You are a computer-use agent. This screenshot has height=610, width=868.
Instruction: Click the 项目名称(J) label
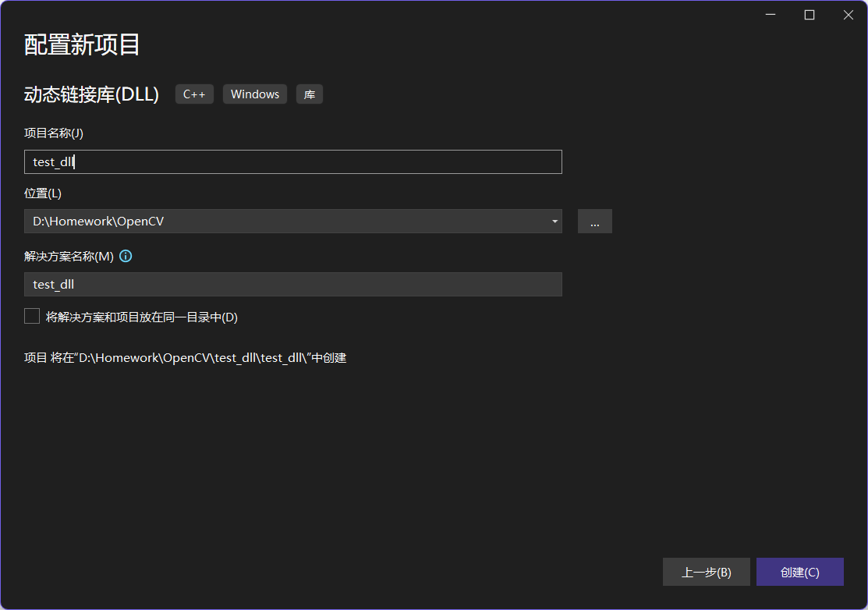click(x=53, y=133)
